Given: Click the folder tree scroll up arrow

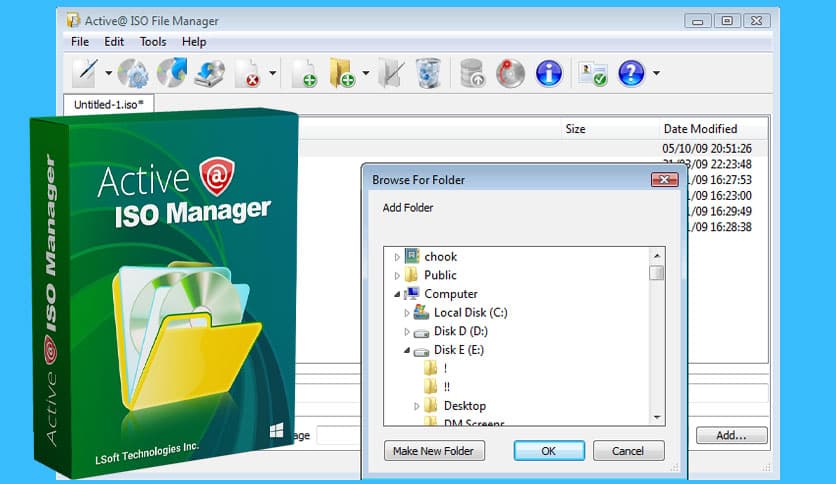Looking at the screenshot, I should (x=657, y=256).
